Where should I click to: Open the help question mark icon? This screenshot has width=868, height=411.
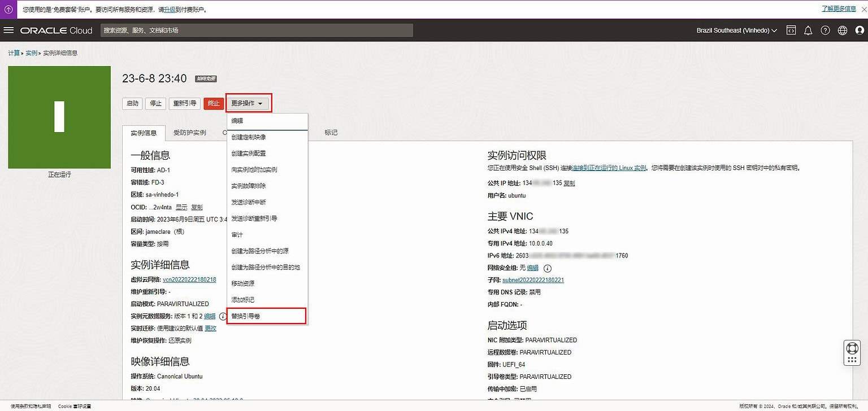coord(824,30)
